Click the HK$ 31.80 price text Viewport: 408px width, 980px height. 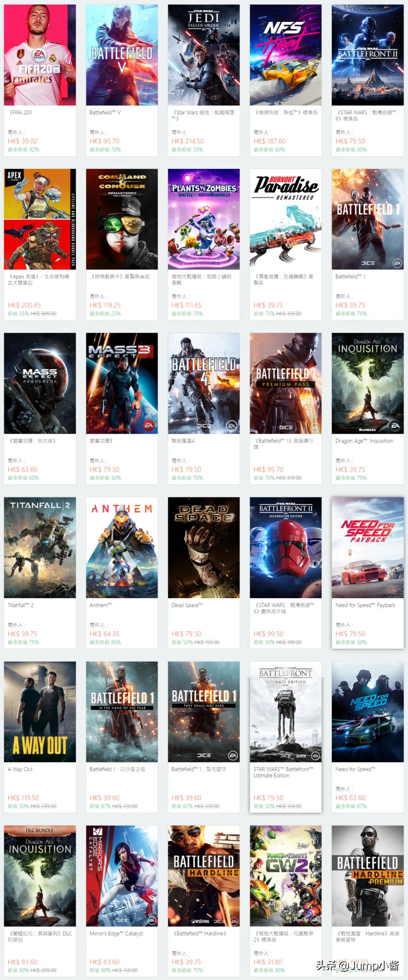click(x=268, y=962)
